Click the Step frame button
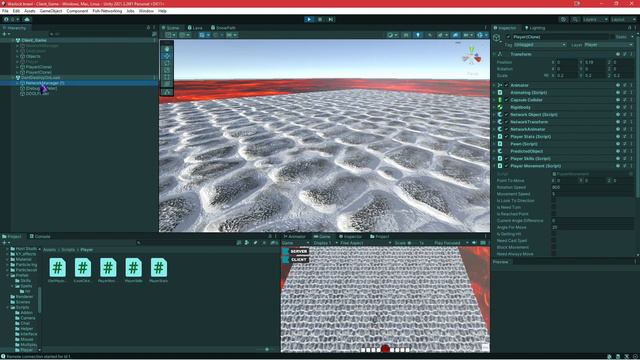 331,19
